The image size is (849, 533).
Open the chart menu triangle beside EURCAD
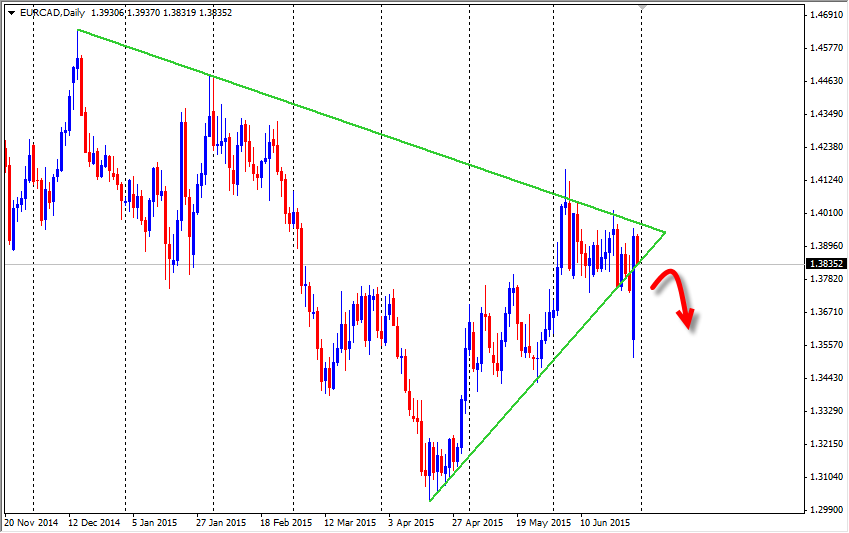pyautogui.click(x=11, y=12)
